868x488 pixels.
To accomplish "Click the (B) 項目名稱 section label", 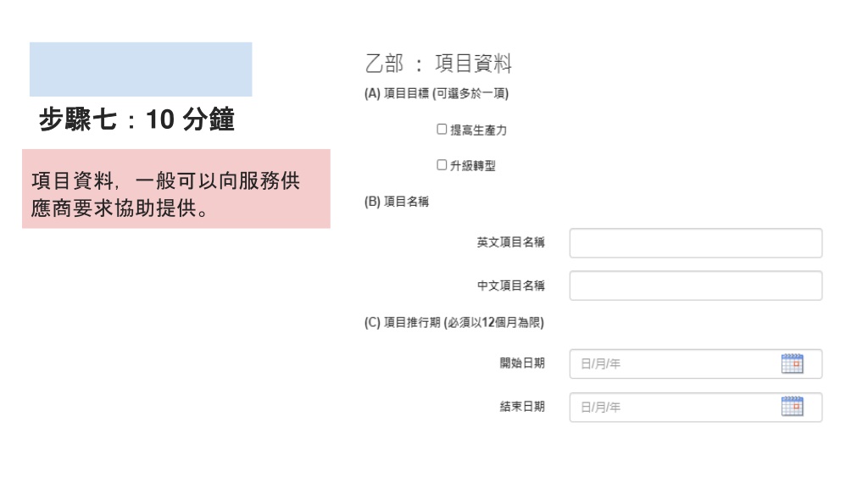I will 397,202.
